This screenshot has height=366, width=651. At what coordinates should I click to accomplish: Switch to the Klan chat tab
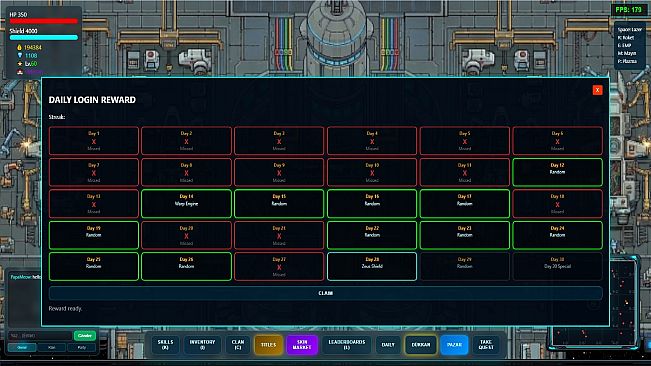click(51, 347)
